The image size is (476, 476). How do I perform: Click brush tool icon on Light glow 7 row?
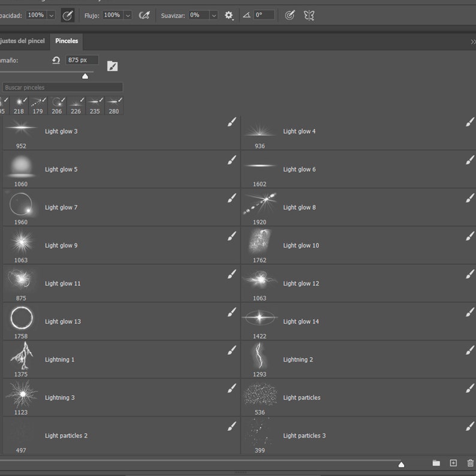[231, 198]
